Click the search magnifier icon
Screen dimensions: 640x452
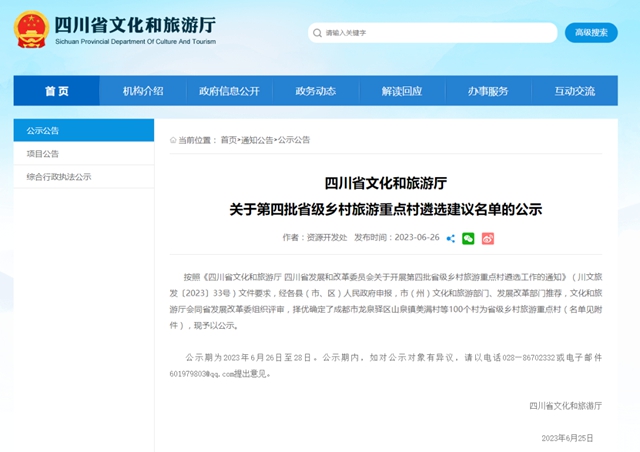pyautogui.click(x=318, y=33)
